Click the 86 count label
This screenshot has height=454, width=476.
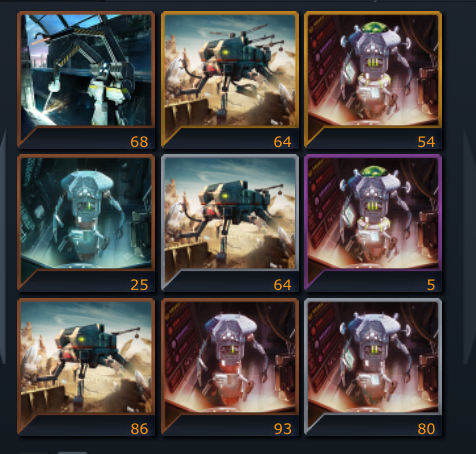tap(139, 429)
